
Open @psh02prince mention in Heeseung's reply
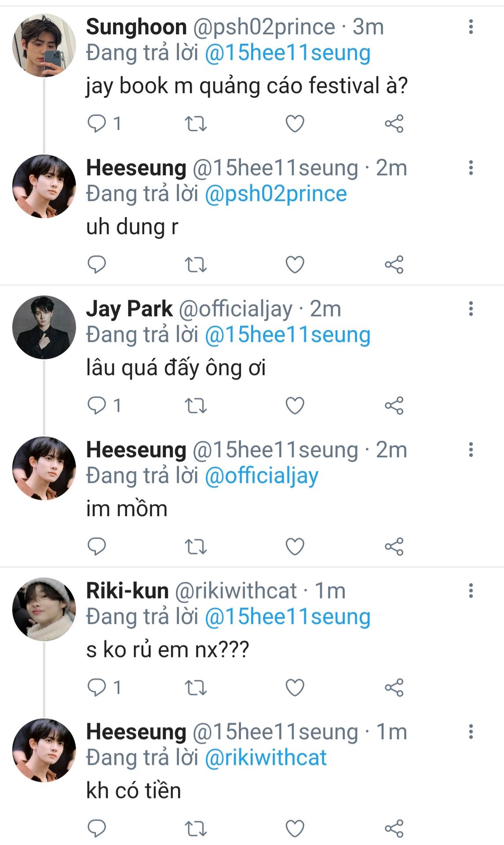coord(276,194)
